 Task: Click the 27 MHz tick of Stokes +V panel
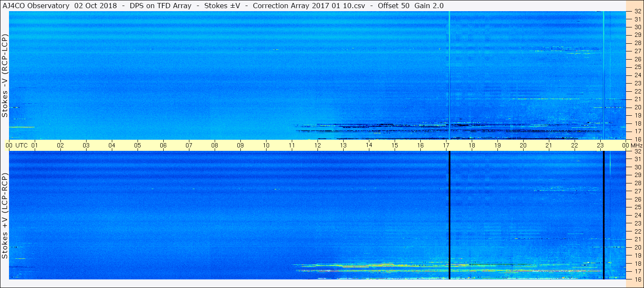tap(638, 191)
